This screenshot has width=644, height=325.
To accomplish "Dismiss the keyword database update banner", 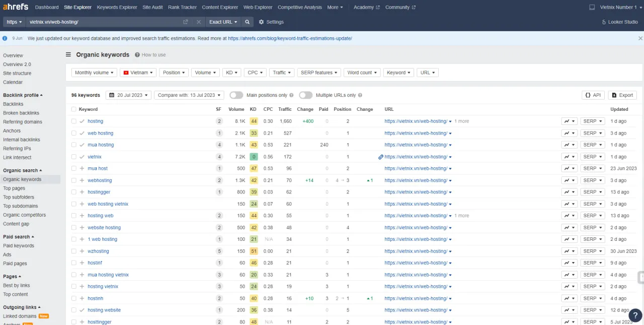I will click(640, 38).
